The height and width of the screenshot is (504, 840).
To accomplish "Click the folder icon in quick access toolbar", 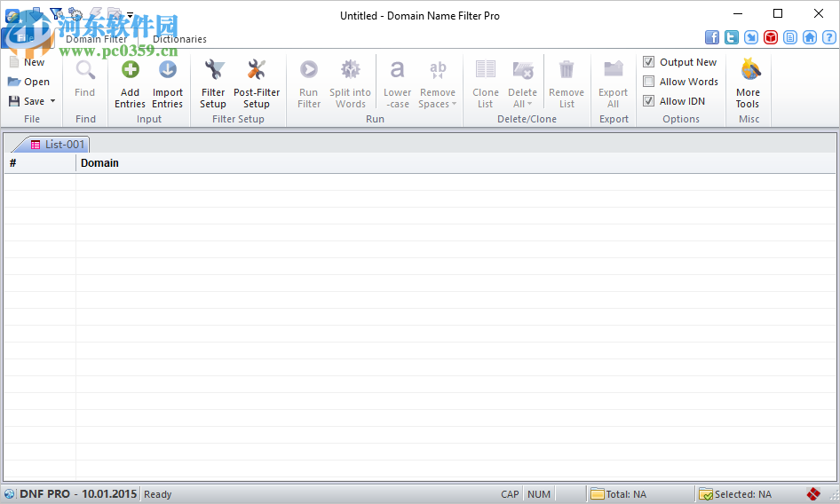I will [114, 12].
